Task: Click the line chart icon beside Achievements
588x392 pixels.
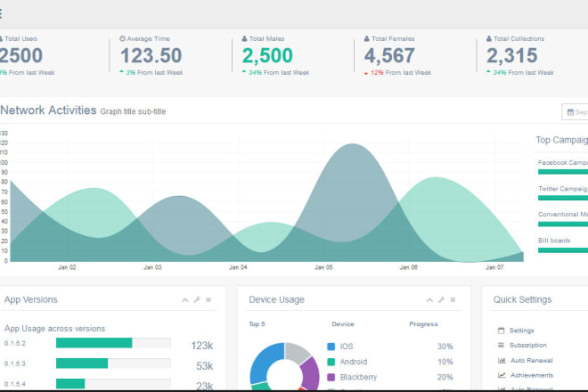Action: (x=502, y=375)
